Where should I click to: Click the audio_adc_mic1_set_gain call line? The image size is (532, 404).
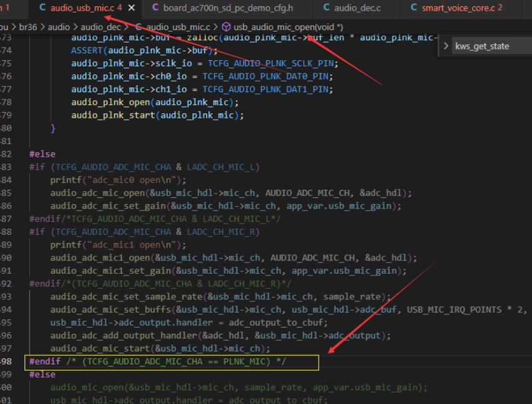(x=228, y=271)
